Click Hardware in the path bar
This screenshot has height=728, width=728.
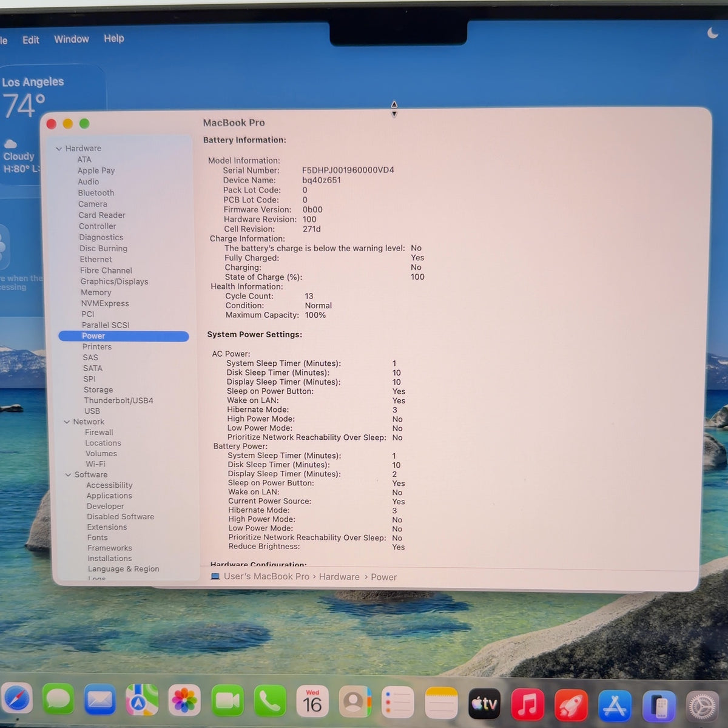pyautogui.click(x=339, y=577)
